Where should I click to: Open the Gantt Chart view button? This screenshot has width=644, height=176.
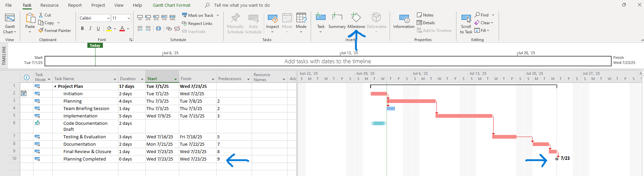point(10,24)
